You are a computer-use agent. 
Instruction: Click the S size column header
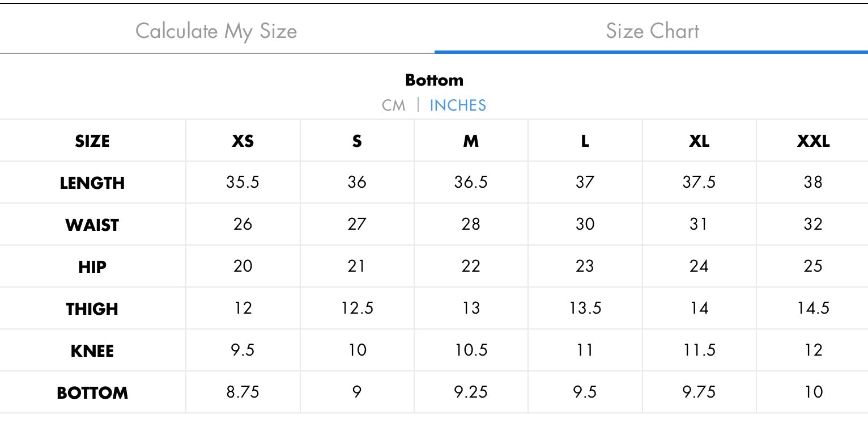coord(357,141)
